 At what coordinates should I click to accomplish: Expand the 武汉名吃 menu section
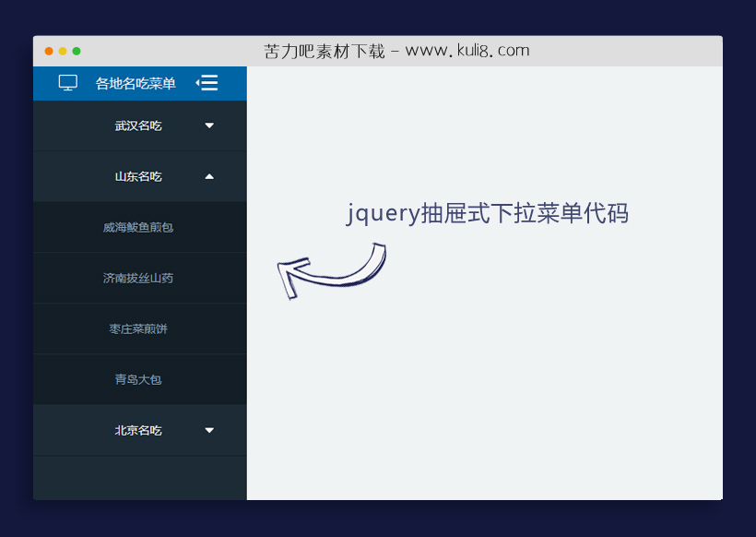(140, 125)
